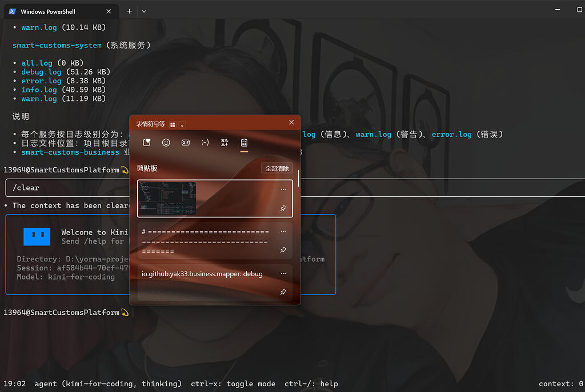The width and height of the screenshot is (585, 392).
Task: Open the GIF tab in emoji panel
Action: [186, 142]
